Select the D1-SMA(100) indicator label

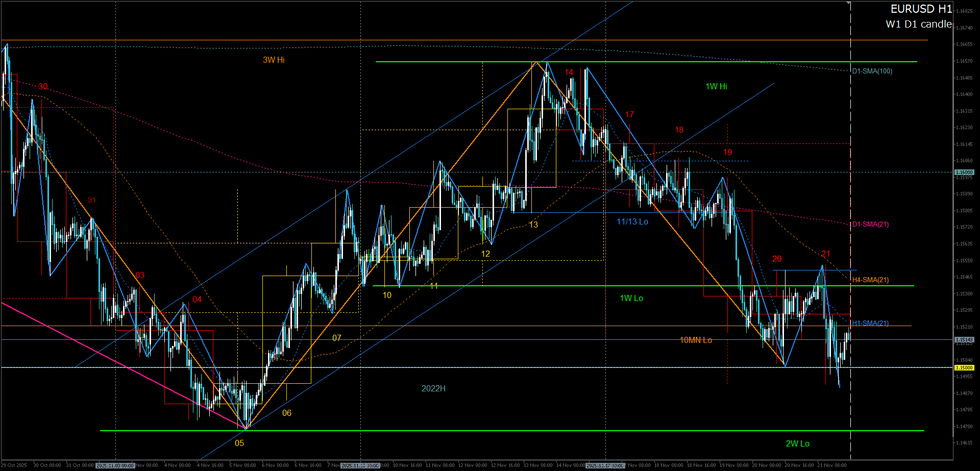[x=872, y=71]
